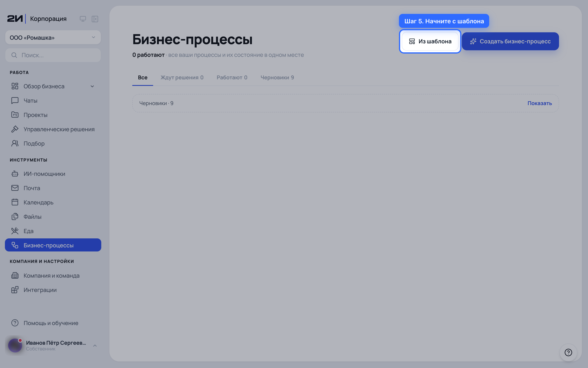
Task: Open the ООО «Ромашка» company dropdown
Action: pyautogui.click(x=53, y=37)
